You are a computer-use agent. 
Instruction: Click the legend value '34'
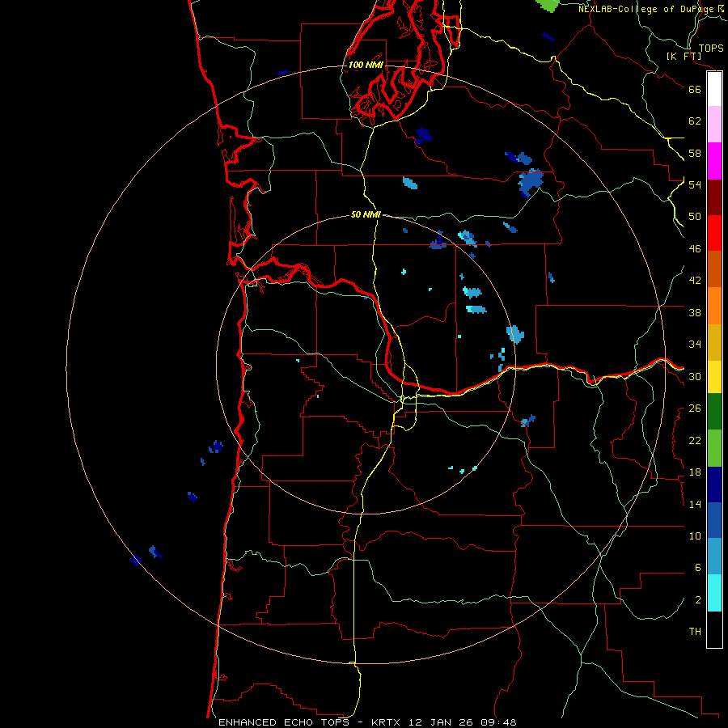pyautogui.click(x=695, y=345)
